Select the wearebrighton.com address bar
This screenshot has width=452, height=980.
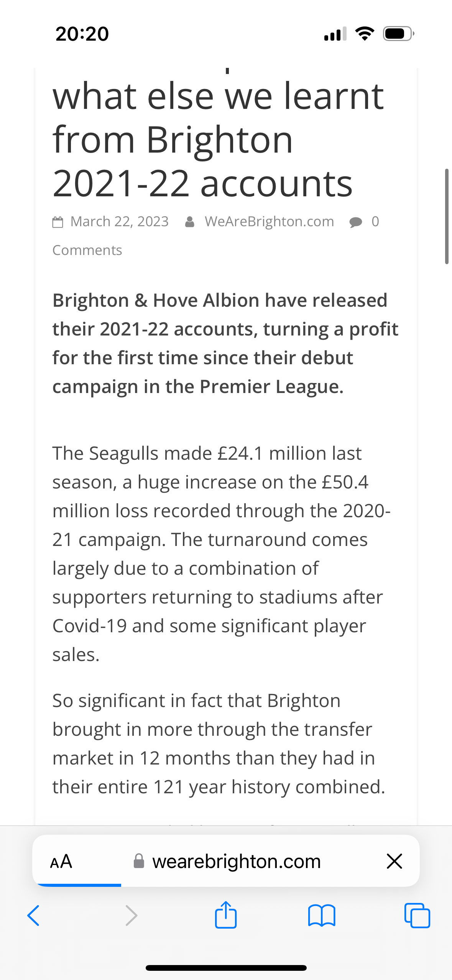pyautogui.click(x=237, y=861)
